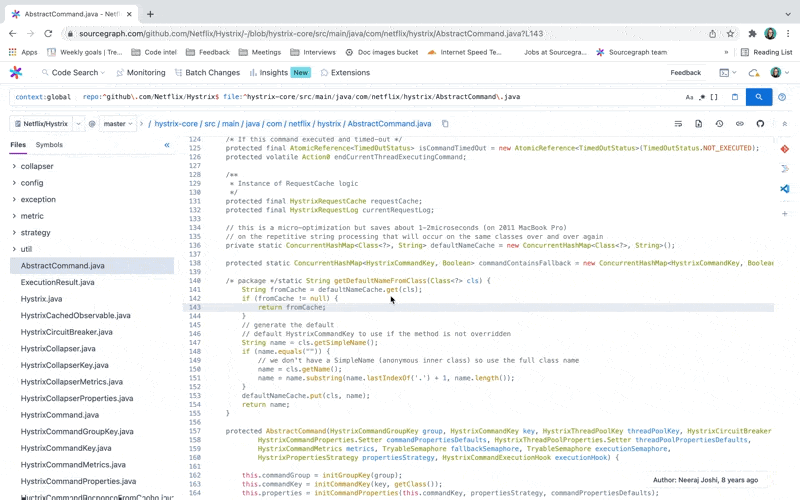Toggle structural search brackets option
The image size is (800, 500).
click(x=714, y=97)
